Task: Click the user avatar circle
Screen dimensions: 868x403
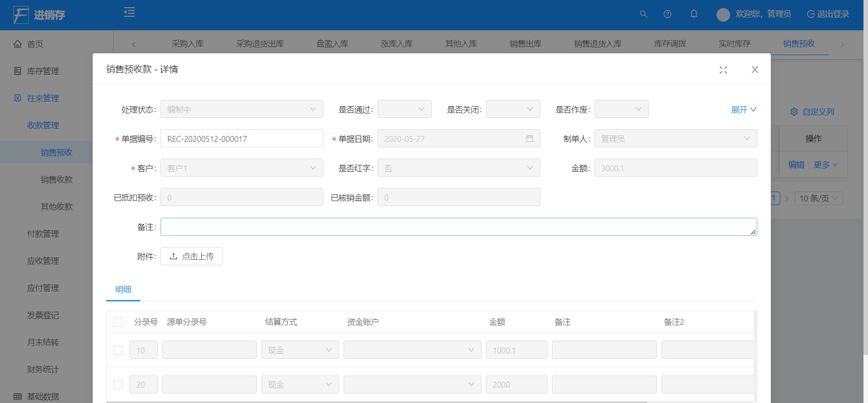Action: pos(723,15)
